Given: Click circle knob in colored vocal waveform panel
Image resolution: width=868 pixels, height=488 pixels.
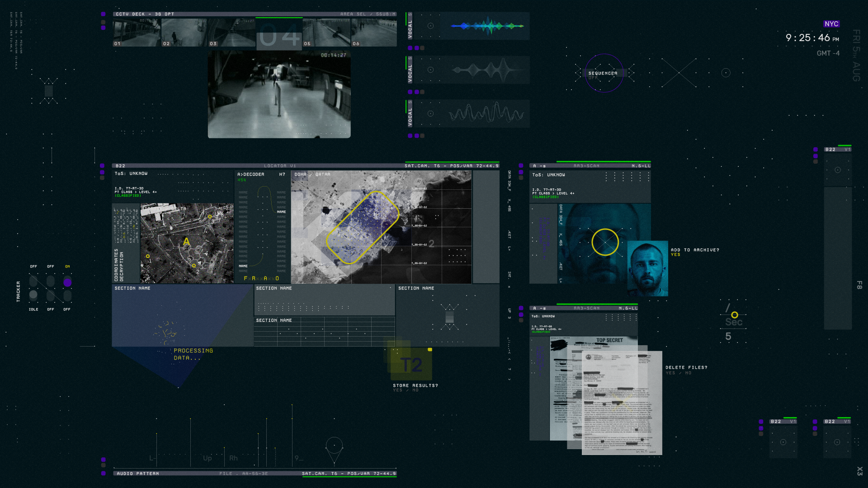Looking at the screenshot, I should [430, 26].
